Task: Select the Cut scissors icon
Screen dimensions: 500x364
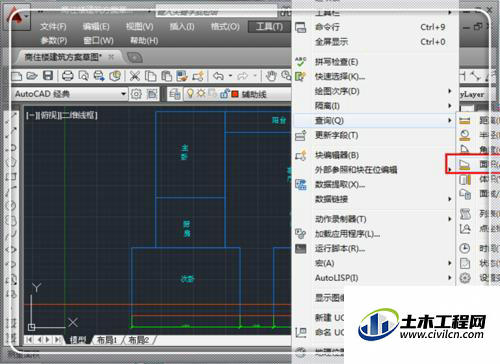Action: click(x=135, y=76)
